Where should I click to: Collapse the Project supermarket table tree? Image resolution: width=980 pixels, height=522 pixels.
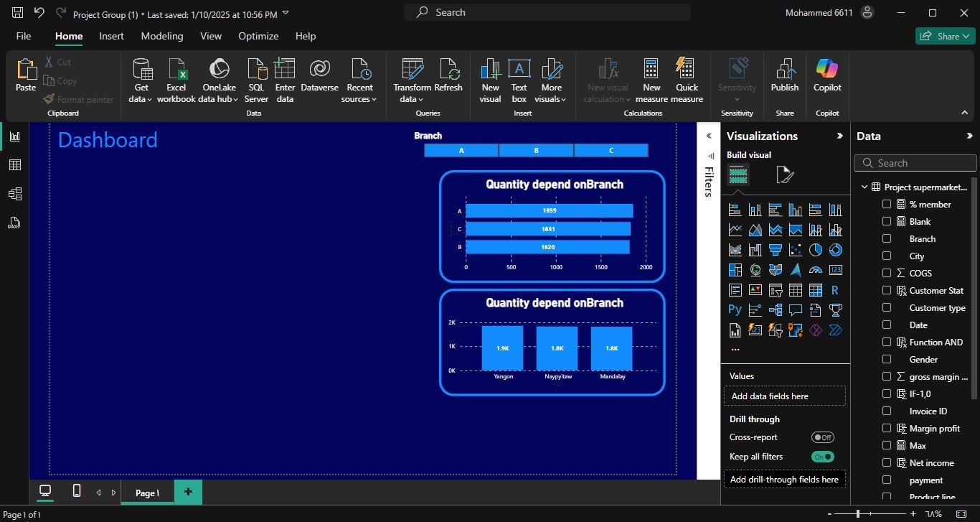tap(864, 187)
